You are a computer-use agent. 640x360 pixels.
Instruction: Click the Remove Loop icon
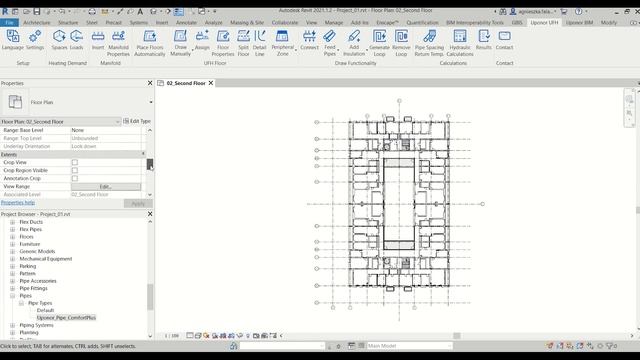[401, 43]
